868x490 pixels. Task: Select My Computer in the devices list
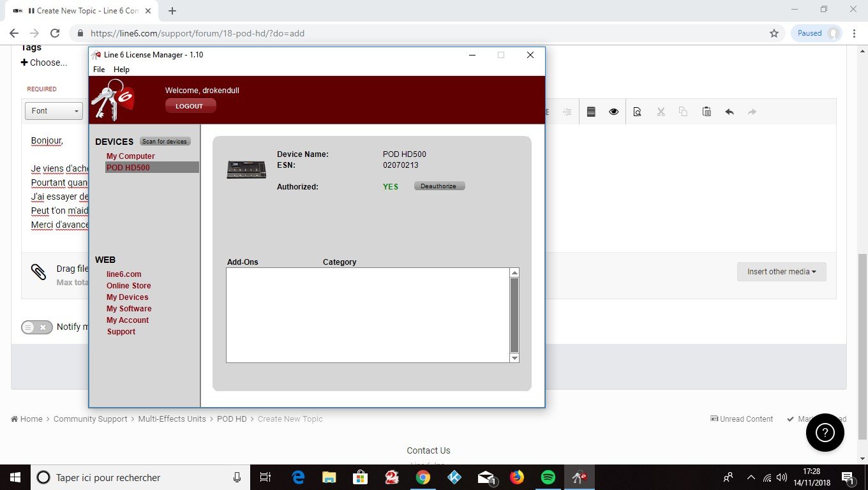(x=130, y=156)
